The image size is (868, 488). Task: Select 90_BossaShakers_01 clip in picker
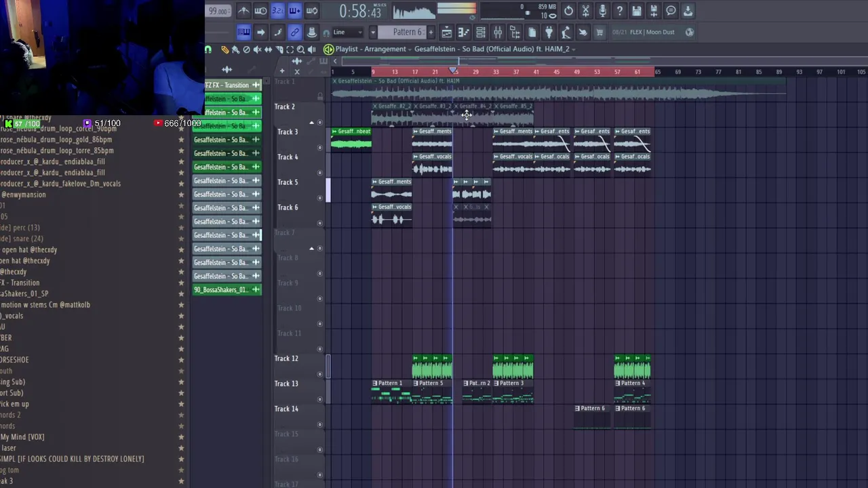click(227, 289)
